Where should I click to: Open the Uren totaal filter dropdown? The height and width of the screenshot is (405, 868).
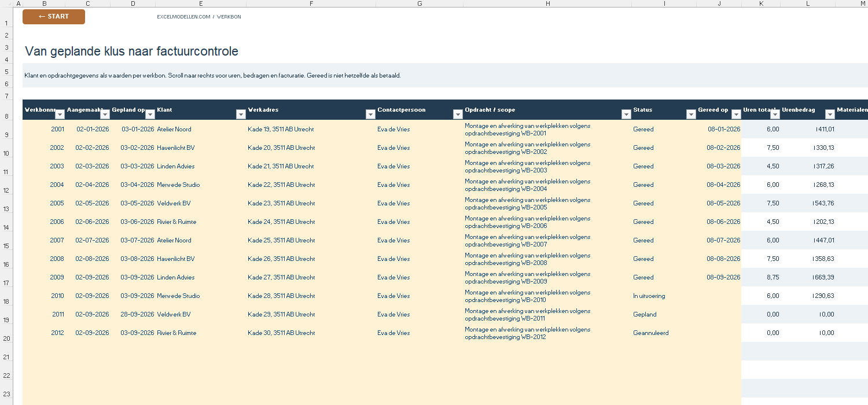tap(774, 115)
